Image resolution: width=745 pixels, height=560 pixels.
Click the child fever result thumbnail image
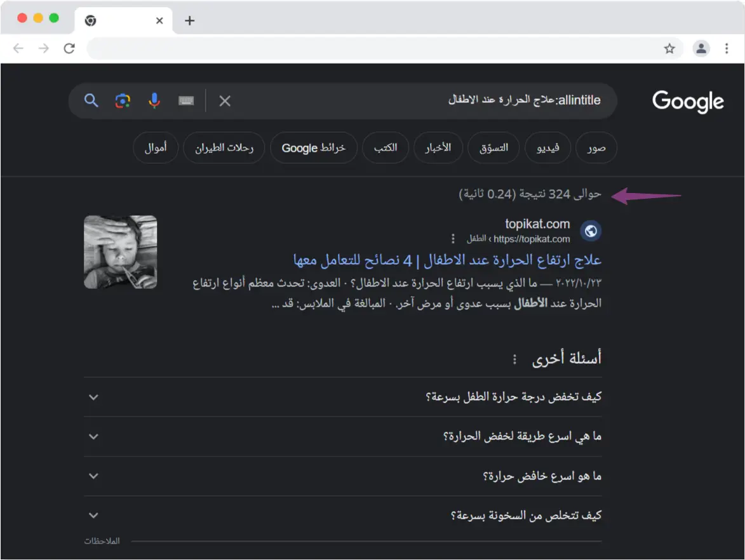120,252
